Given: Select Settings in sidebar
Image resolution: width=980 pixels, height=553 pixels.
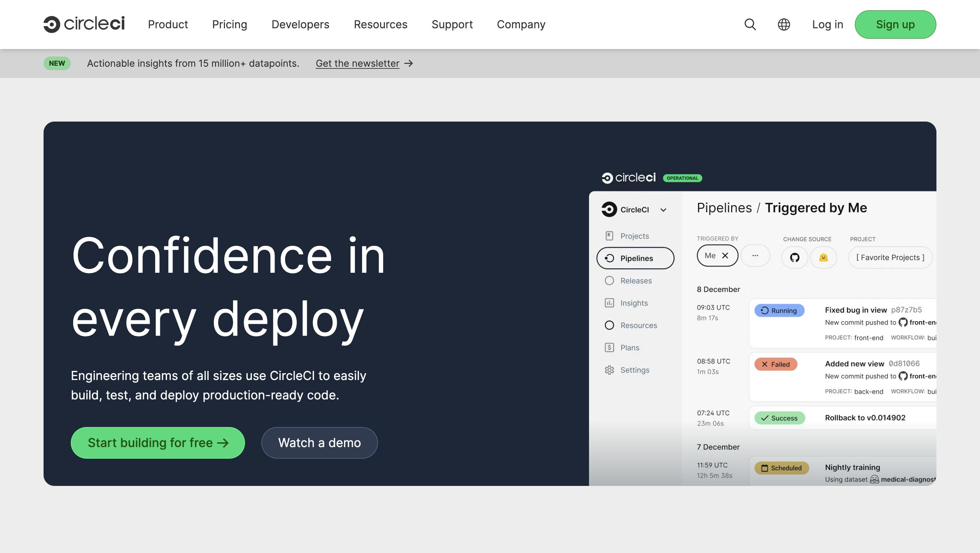Looking at the screenshot, I should 635,370.
